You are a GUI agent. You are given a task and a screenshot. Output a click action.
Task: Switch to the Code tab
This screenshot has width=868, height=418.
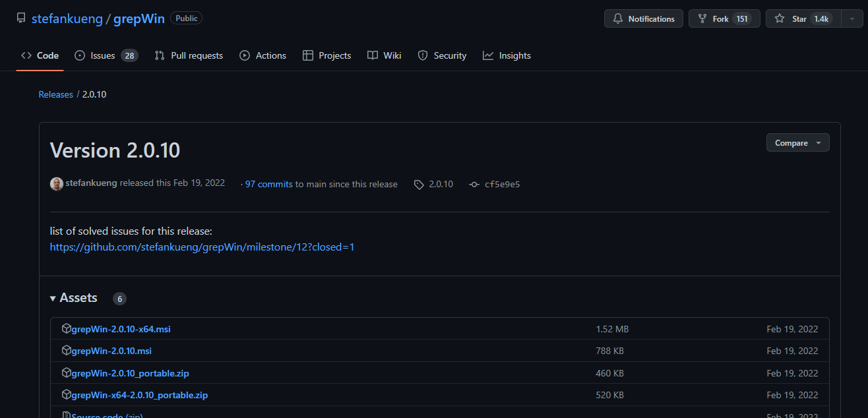click(40, 55)
